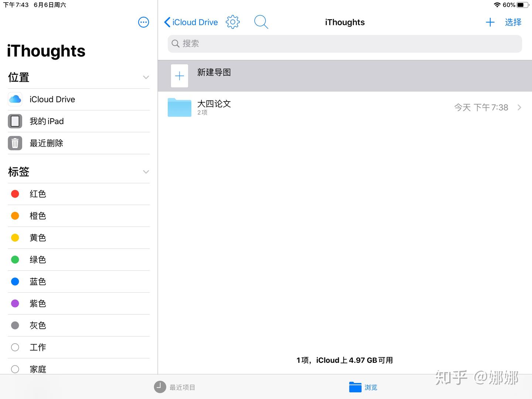Switch to the 最近项目 recents tab
This screenshot has height=399, width=532.
(174, 387)
